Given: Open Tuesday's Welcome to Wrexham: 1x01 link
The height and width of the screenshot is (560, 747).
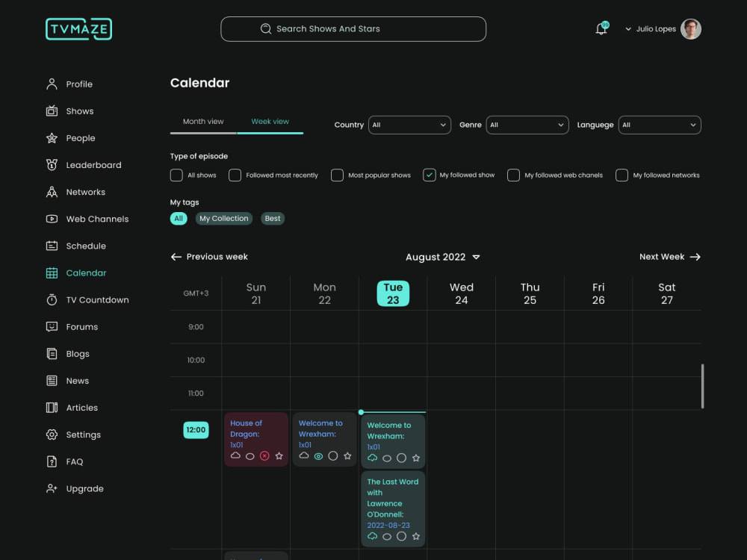Looking at the screenshot, I should point(388,436).
